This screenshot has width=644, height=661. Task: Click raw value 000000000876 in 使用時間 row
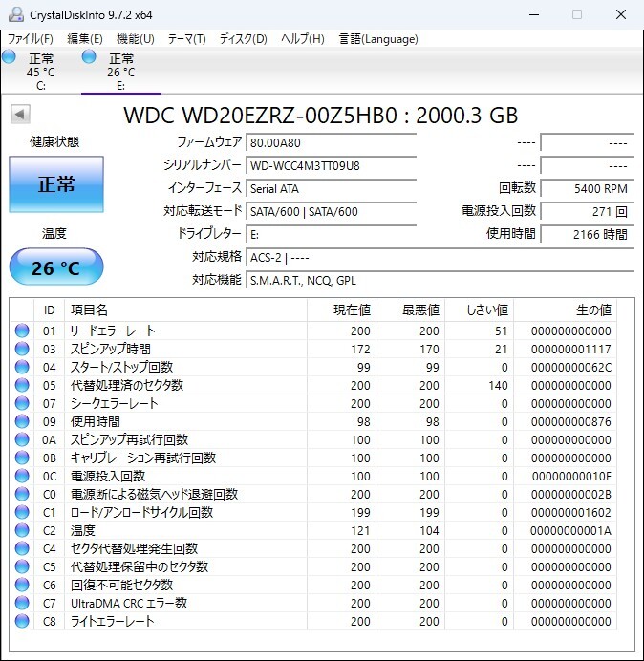pyautogui.click(x=570, y=421)
